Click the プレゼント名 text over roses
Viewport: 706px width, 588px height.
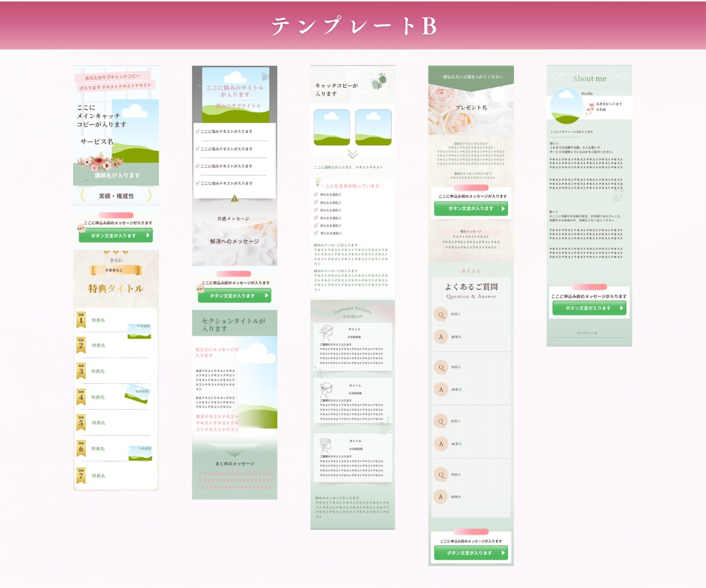coord(470,108)
